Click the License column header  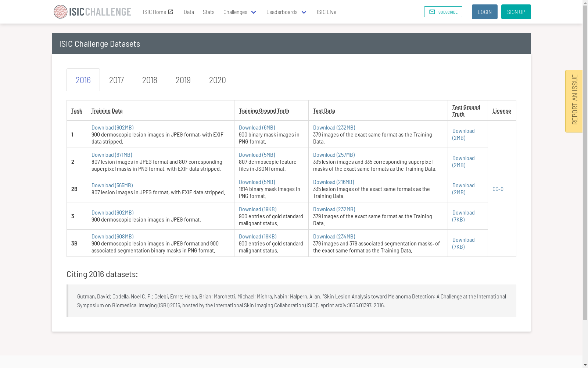pos(502,110)
